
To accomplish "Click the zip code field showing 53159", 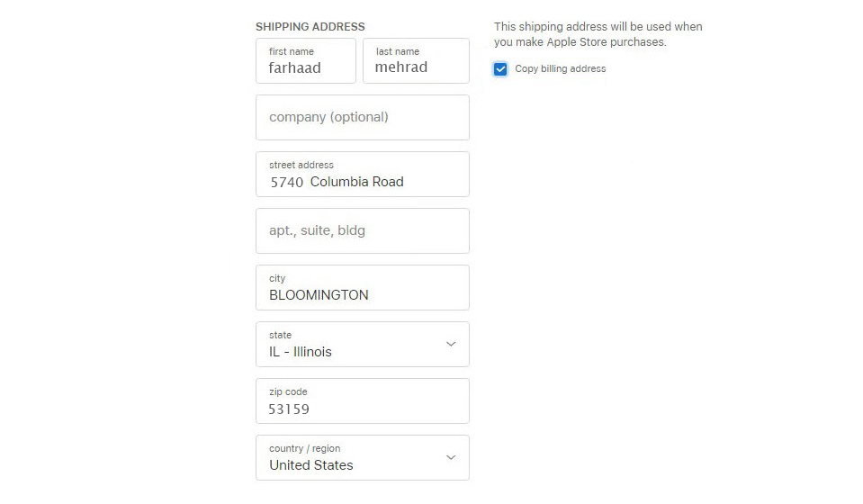I will click(x=363, y=401).
